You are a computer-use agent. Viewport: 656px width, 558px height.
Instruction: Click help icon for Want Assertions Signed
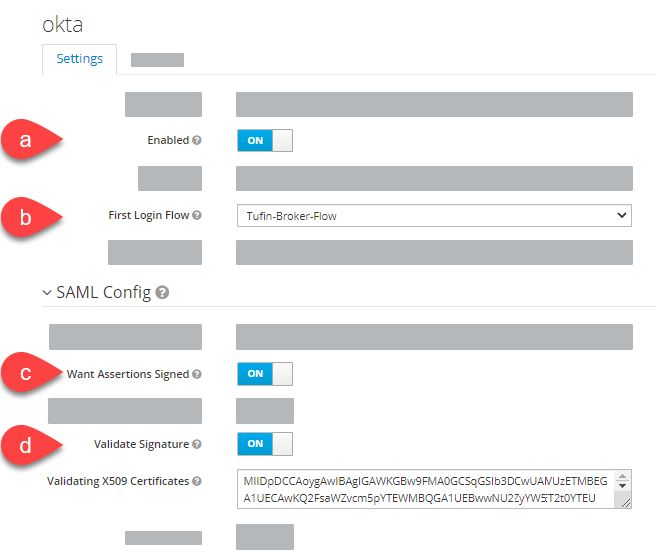click(197, 374)
